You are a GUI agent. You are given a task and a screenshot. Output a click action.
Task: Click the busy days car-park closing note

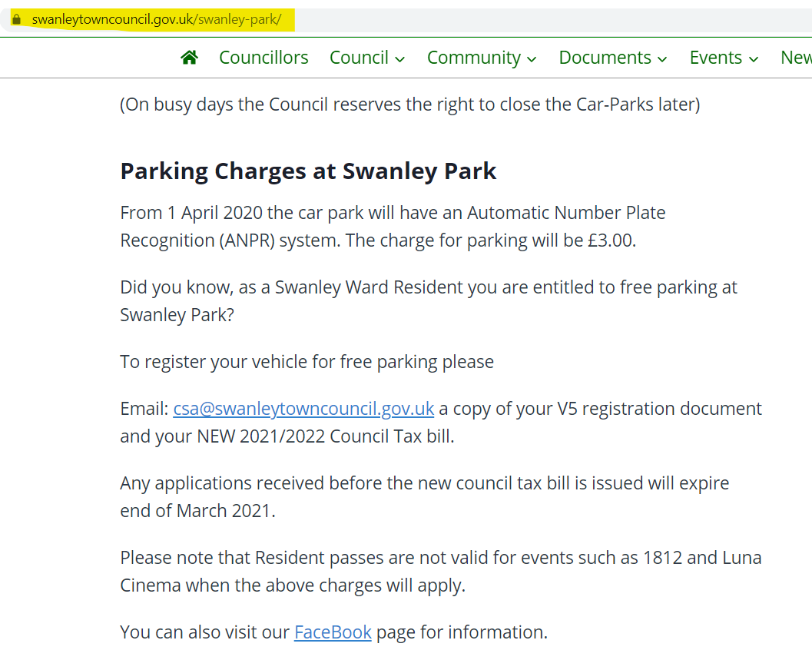coord(409,104)
